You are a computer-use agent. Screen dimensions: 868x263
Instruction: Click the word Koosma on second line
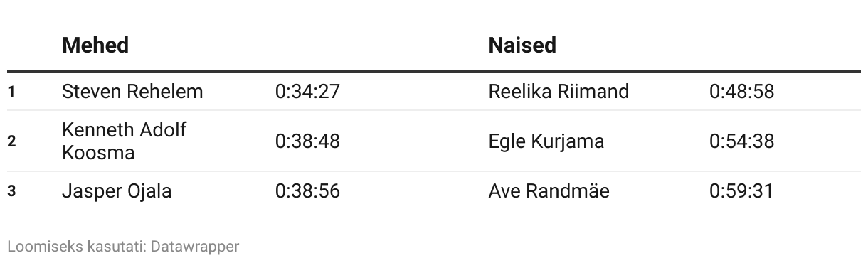[98, 152]
